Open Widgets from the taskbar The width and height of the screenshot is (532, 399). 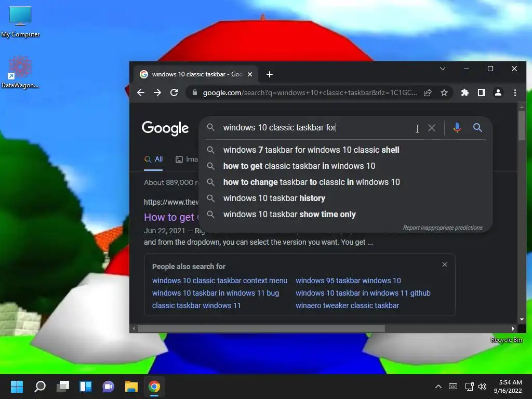86,387
